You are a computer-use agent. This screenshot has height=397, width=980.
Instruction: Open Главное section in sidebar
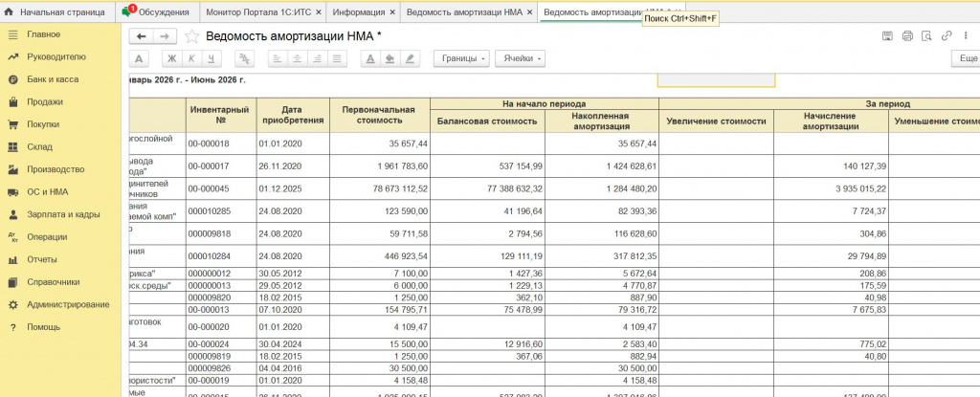click(x=60, y=34)
